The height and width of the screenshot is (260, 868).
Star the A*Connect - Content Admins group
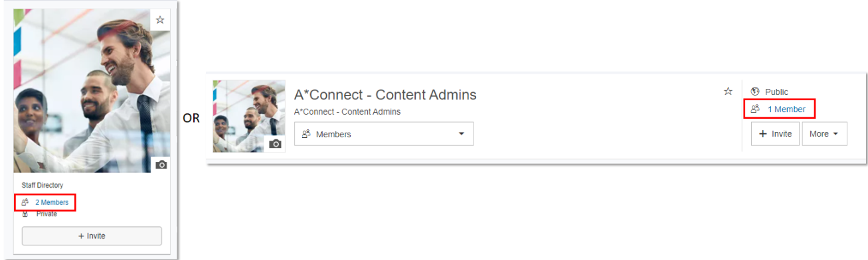pos(728,92)
